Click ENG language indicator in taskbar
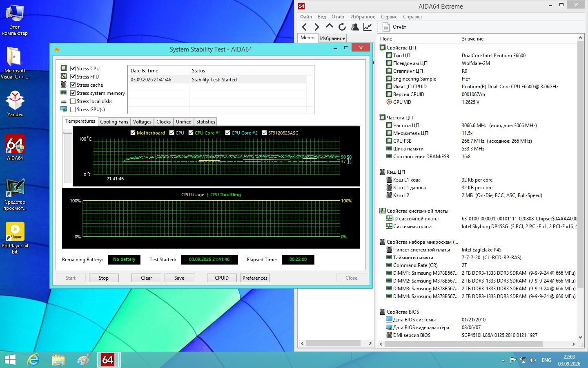 [546, 360]
